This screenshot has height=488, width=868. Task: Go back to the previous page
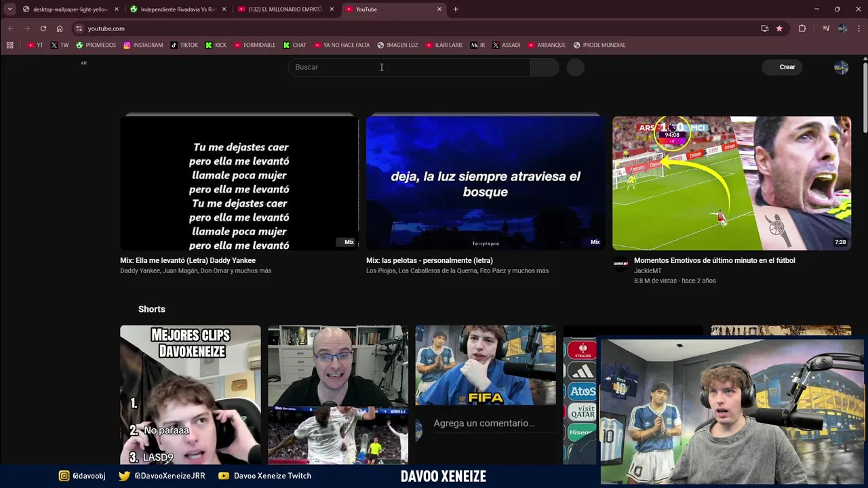[x=10, y=28]
